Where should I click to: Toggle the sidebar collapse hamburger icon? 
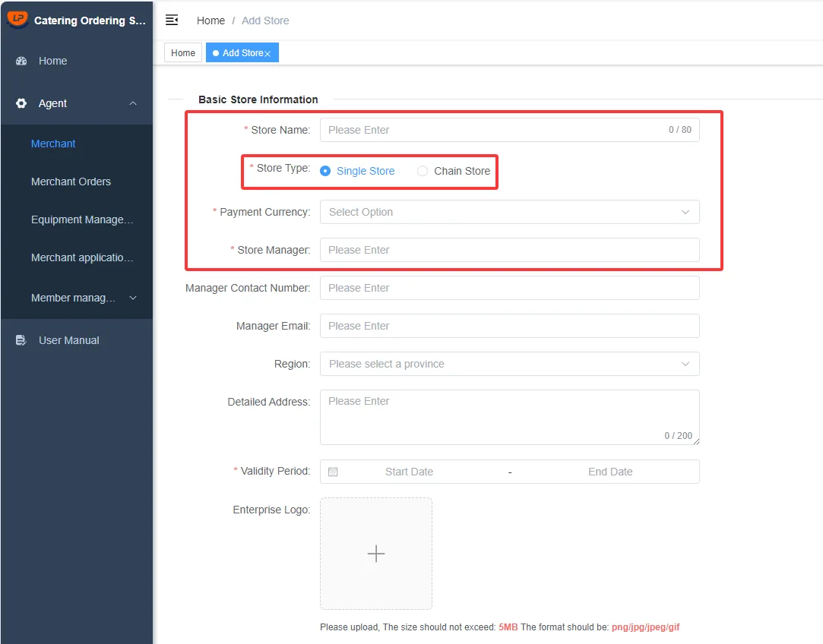(172, 20)
